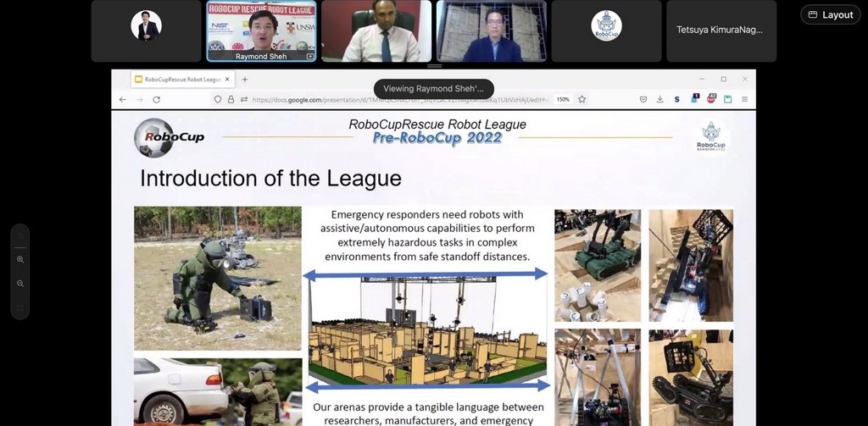Open a new browser tab

coord(245,79)
